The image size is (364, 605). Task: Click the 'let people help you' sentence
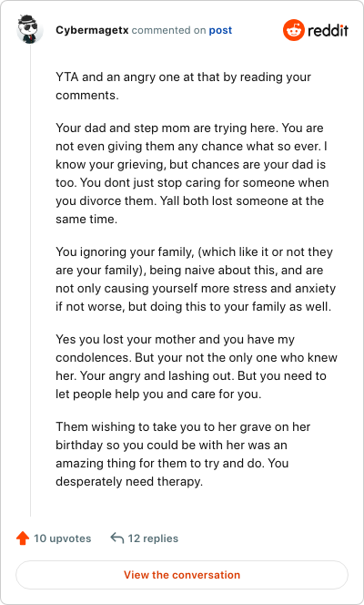158,395
